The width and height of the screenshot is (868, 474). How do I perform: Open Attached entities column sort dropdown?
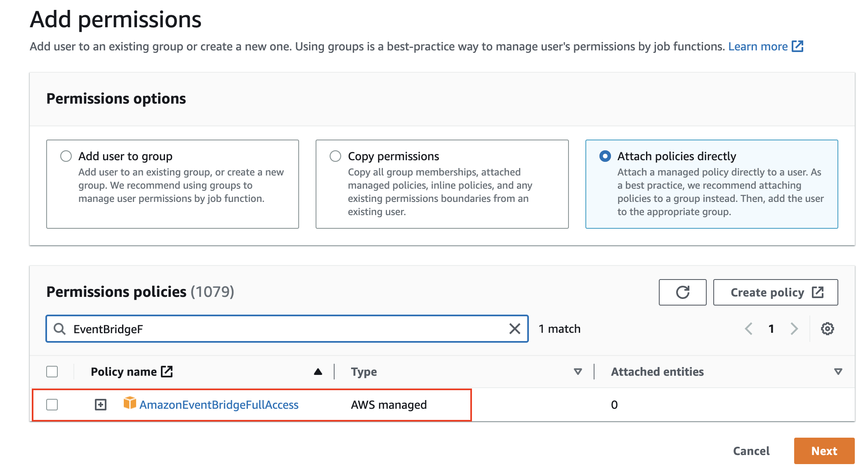pyautogui.click(x=838, y=372)
